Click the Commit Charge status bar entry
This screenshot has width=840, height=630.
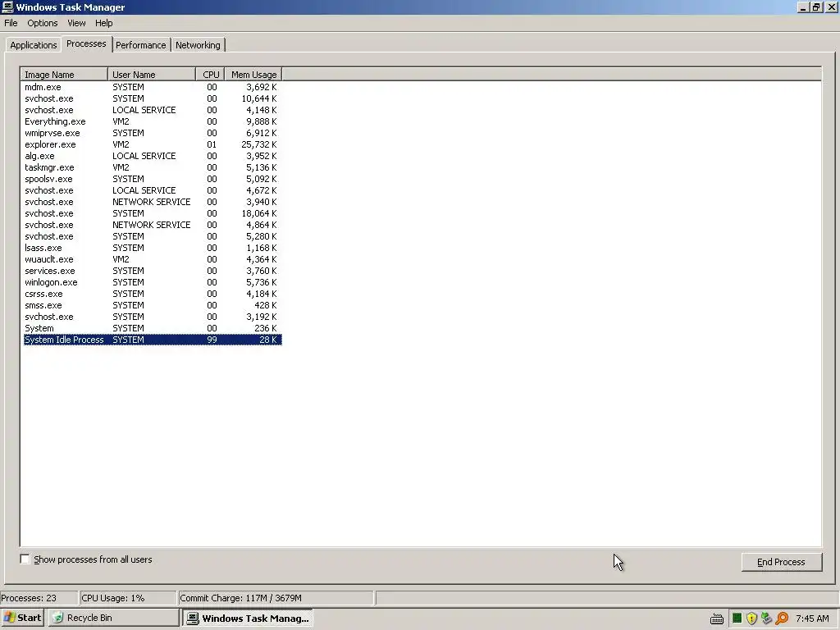[x=276, y=598]
